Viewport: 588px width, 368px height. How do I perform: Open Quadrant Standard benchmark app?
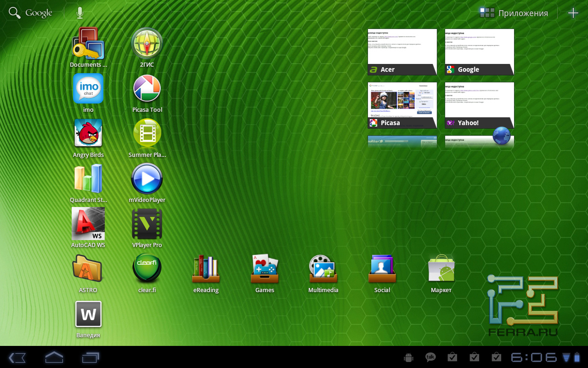(88, 179)
